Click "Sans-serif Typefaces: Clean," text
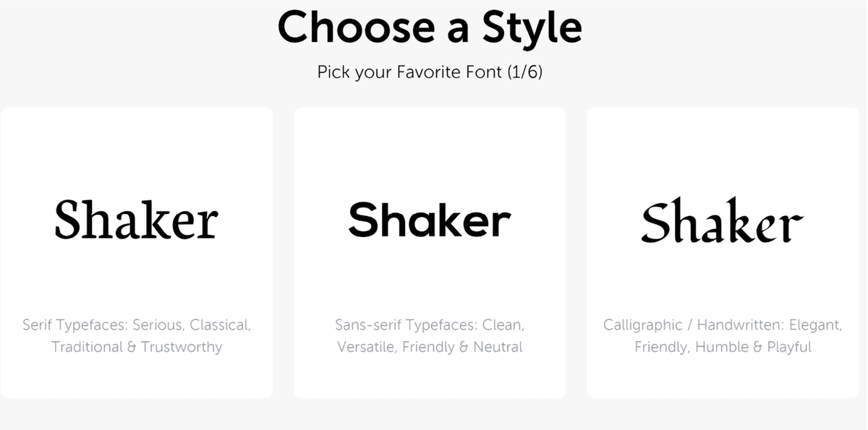 point(430,325)
